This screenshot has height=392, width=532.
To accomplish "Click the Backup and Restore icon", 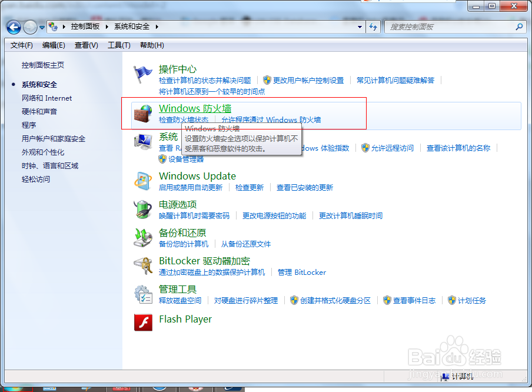I will pyautogui.click(x=143, y=237).
